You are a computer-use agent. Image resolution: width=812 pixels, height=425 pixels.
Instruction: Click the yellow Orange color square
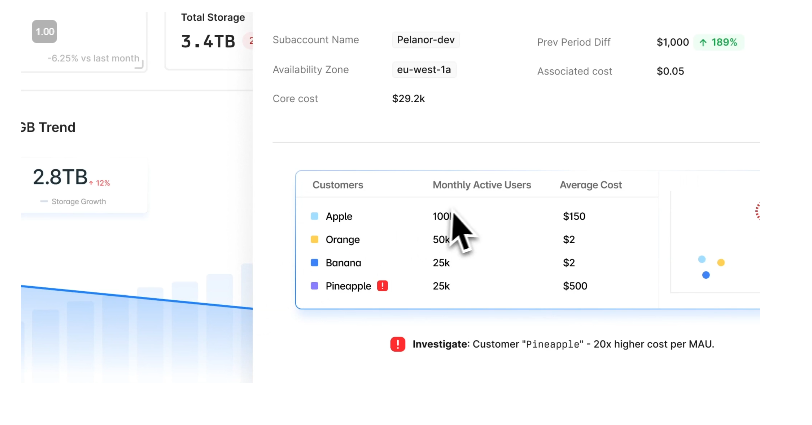pyautogui.click(x=315, y=240)
